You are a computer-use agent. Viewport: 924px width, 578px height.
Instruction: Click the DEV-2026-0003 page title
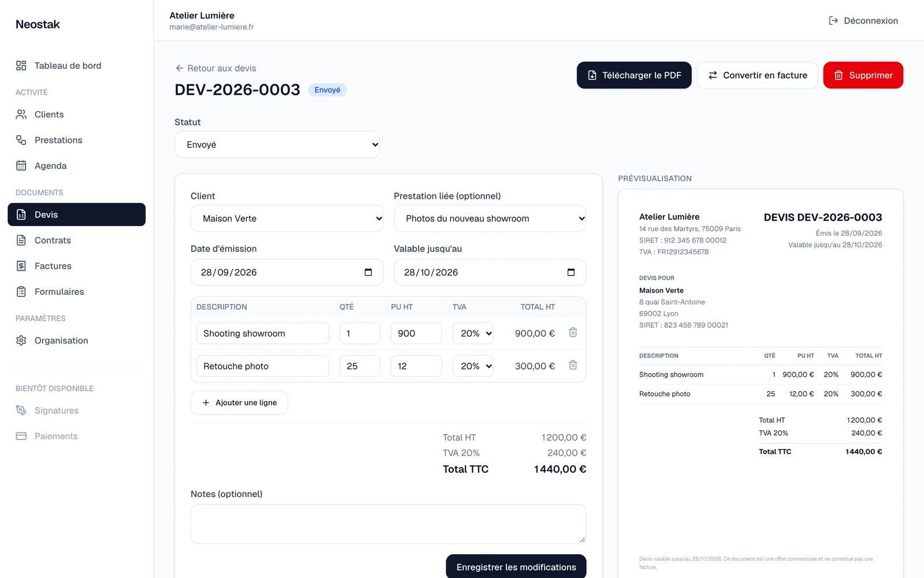tap(237, 90)
